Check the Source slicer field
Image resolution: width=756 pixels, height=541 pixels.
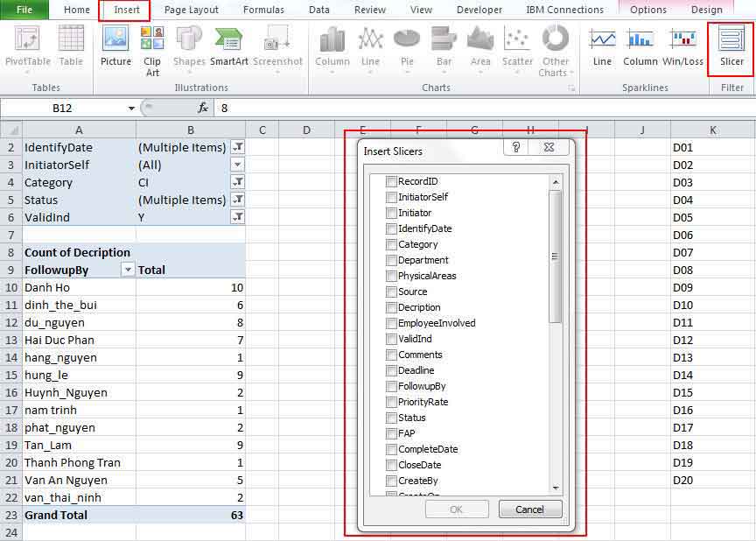coord(391,292)
